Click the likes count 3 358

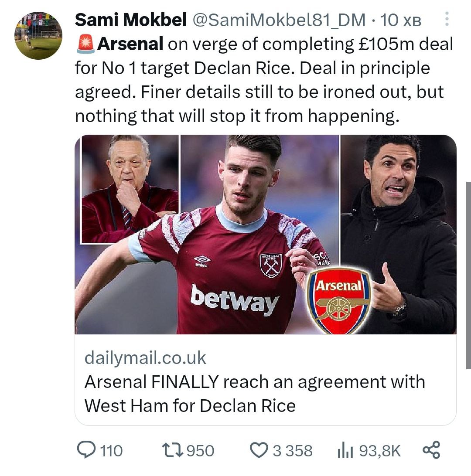[x=293, y=451]
